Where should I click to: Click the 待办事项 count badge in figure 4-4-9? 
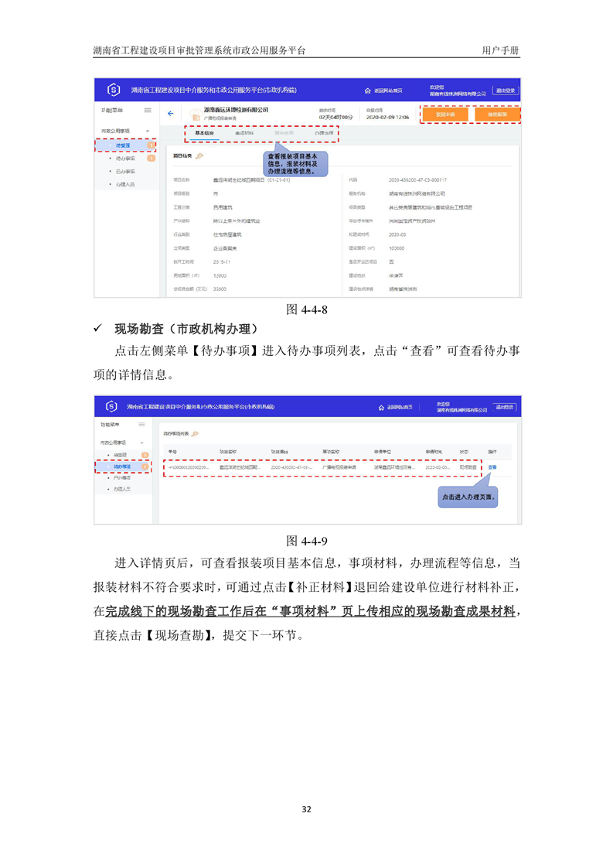tap(145, 466)
